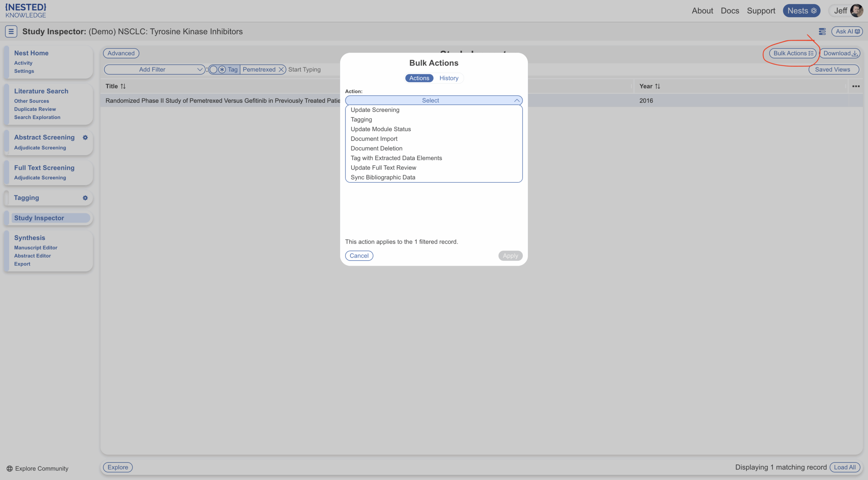Click the Year column sort arrows
This screenshot has width=868, height=480.
[x=657, y=86]
